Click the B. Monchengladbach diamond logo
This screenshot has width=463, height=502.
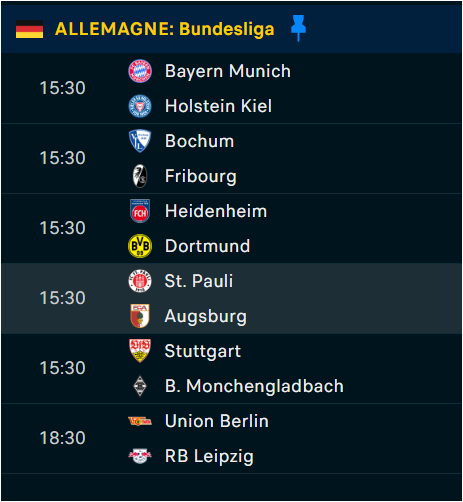coord(140,386)
